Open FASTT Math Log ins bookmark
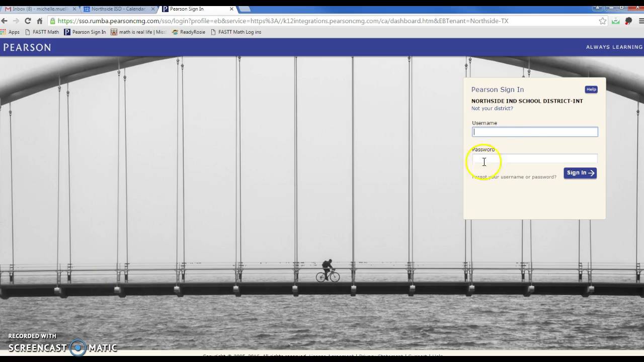This screenshot has height=362, width=644. [x=236, y=32]
